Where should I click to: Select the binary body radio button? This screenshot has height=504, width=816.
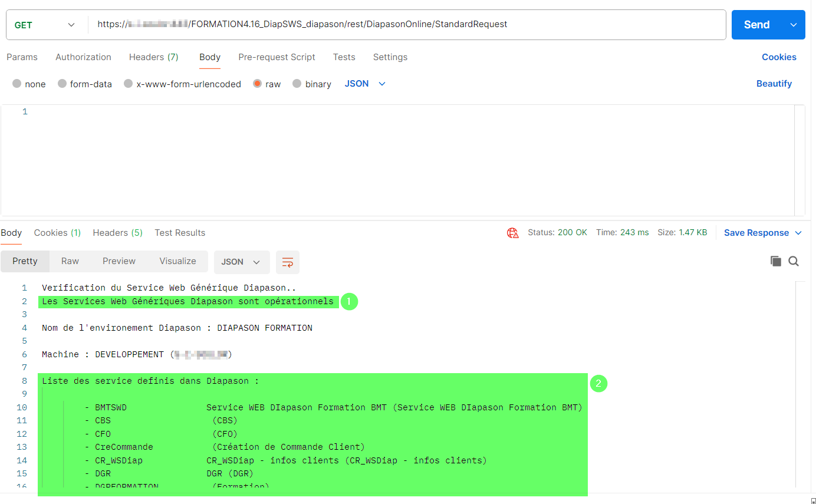click(x=297, y=84)
